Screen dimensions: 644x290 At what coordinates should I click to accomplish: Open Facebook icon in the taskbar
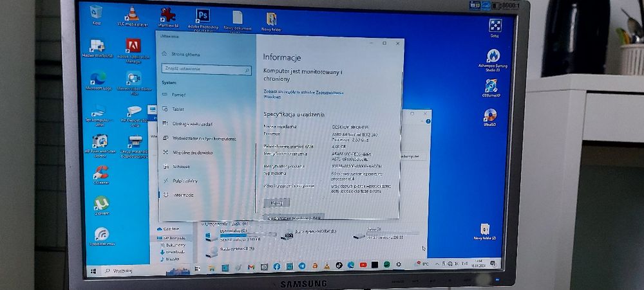pyautogui.click(x=277, y=267)
